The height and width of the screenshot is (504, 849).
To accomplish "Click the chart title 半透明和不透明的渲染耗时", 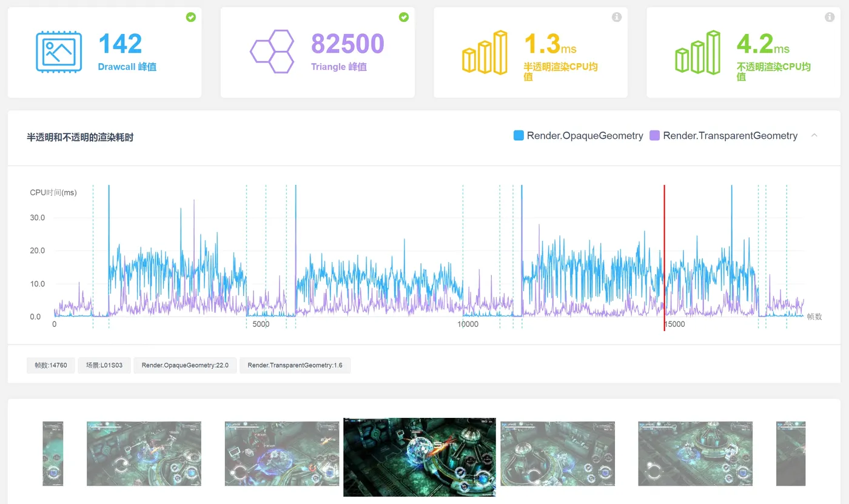I will [80, 138].
